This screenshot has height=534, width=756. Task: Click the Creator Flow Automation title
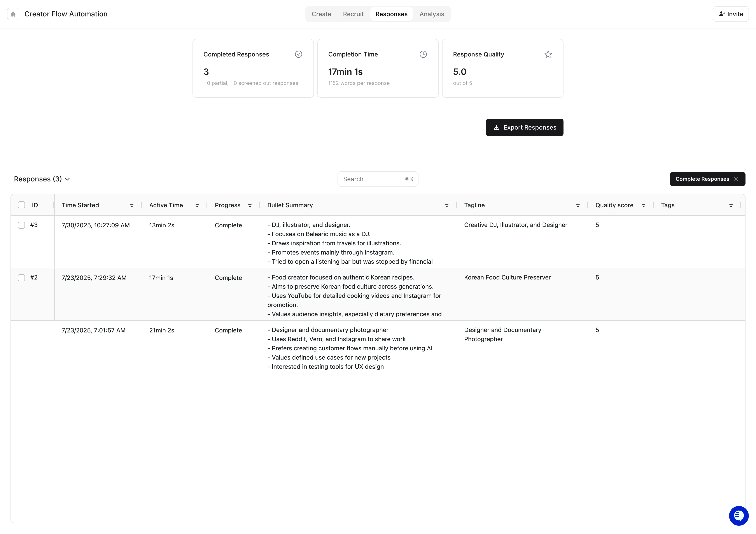click(66, 14)
